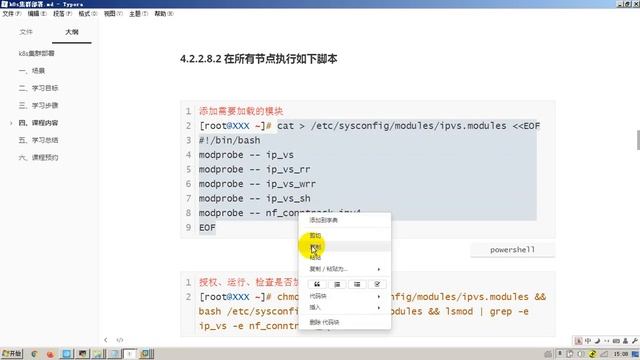Screen dimensions: 640x360
Task: Click the IME 中 Chinese mode indicator
Action: pyautogui.click(x=588, y=340)
